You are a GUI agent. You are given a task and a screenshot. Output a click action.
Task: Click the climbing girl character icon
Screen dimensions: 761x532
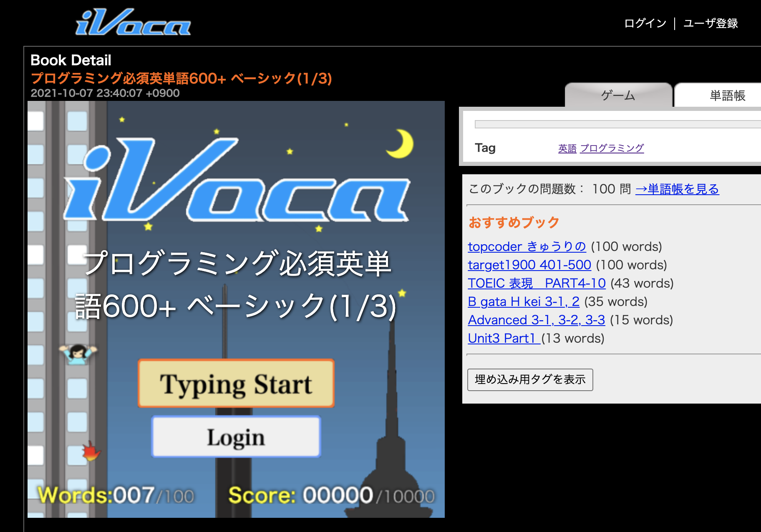pyautogui.click(x=78, y=354)
